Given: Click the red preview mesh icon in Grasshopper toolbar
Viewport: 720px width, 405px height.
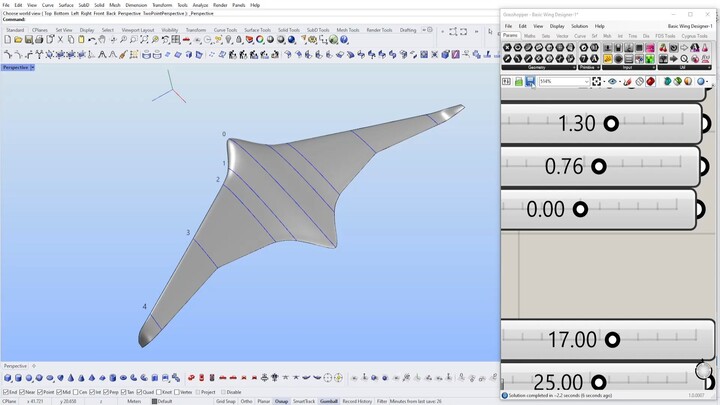Looking at the screenshot, I should (651, 82).
